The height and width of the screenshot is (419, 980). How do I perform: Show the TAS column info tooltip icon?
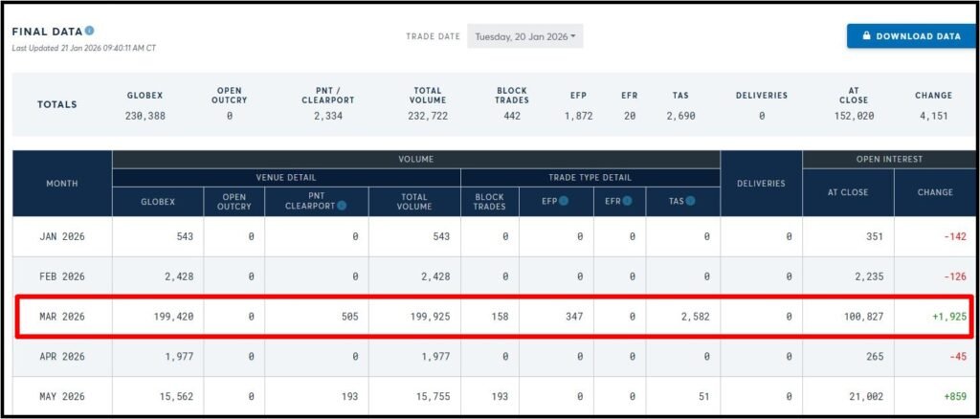tap(690, 201)
